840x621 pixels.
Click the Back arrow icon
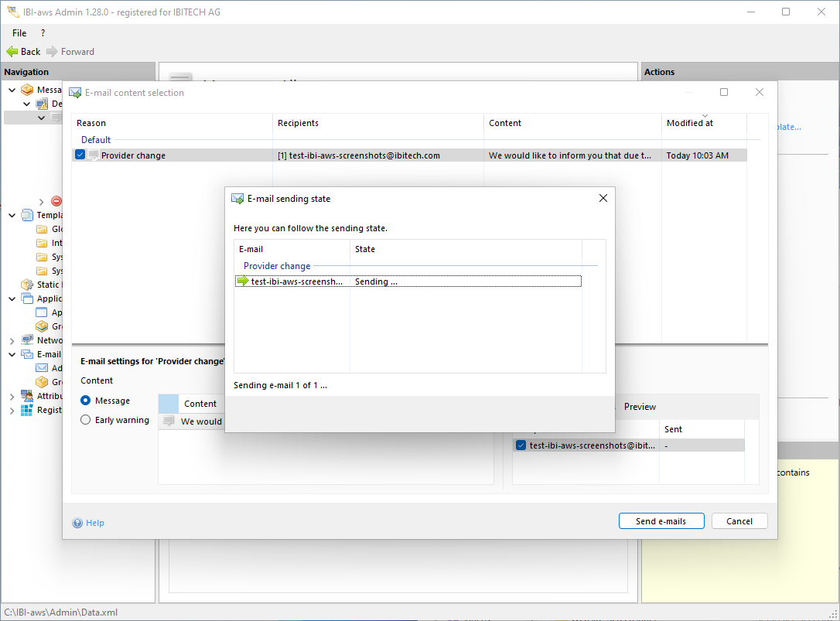(x=12, y=52)
